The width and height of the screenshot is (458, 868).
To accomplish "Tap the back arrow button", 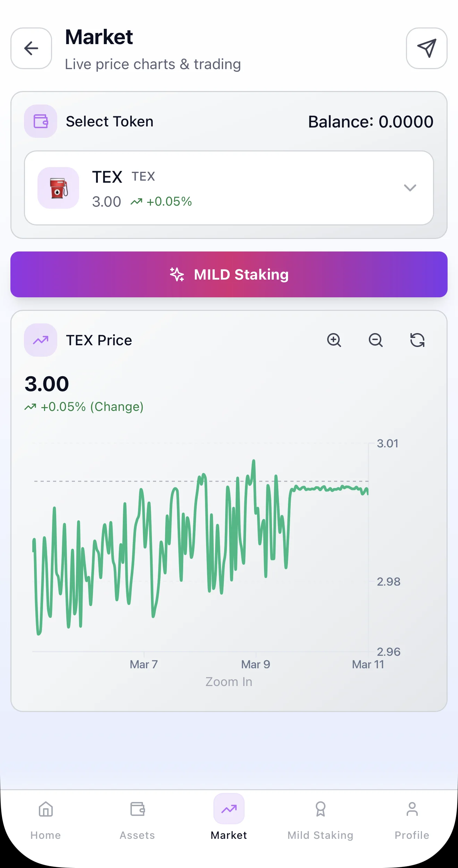I will [x=31, y=48].
